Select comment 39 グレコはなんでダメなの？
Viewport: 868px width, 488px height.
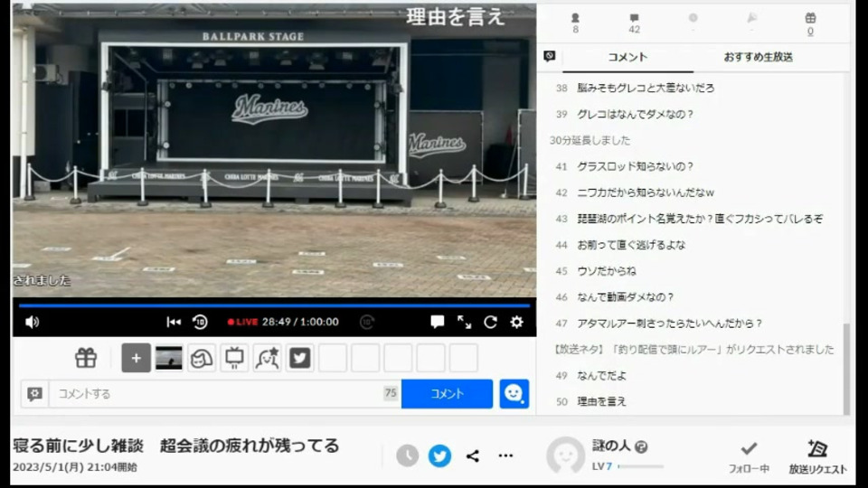coord(636,114)
